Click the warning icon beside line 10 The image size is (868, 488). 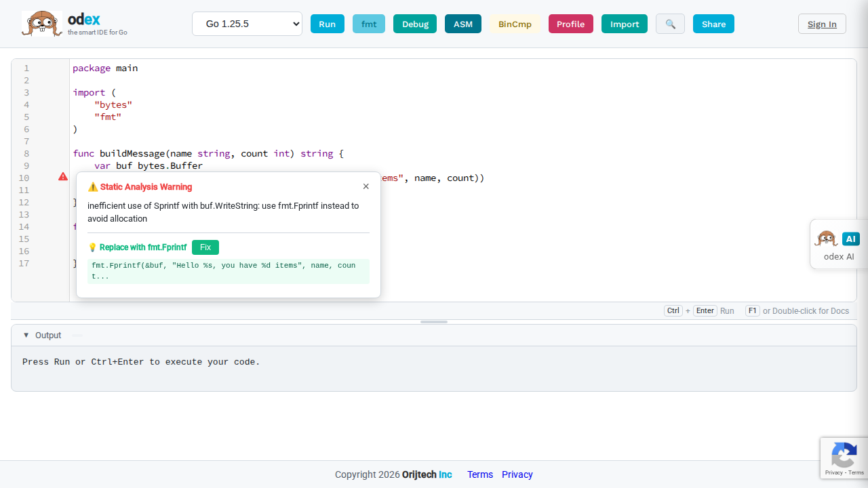coord(62,177)
